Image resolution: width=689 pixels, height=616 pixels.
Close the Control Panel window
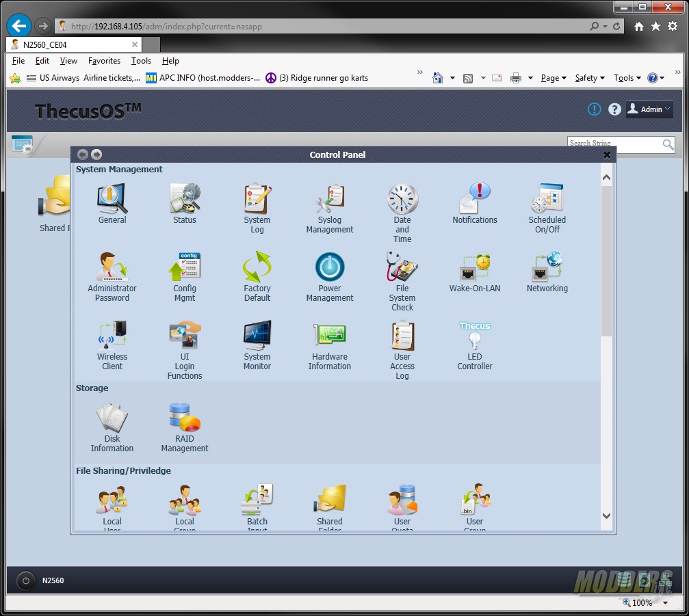pyautogui.click(x=607, y=155)
